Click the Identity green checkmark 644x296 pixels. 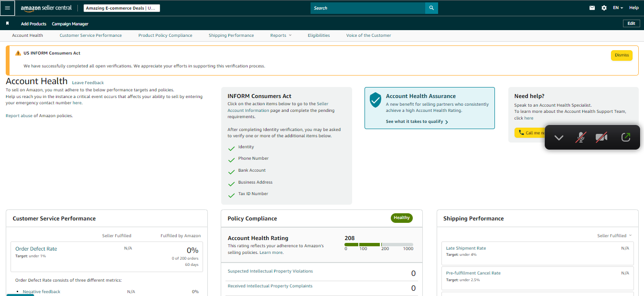232,148
